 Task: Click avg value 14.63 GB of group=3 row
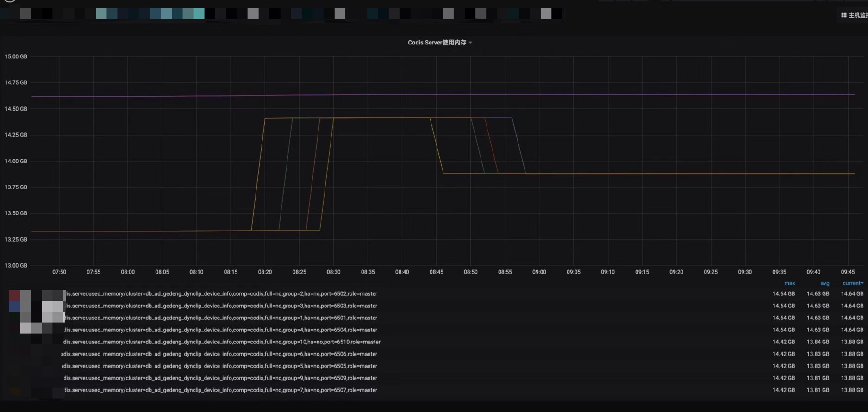(818, 306)
